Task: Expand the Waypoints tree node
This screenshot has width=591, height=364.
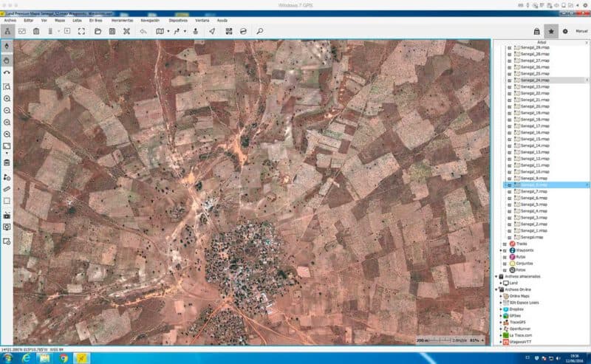Action: tap(501, 250)
